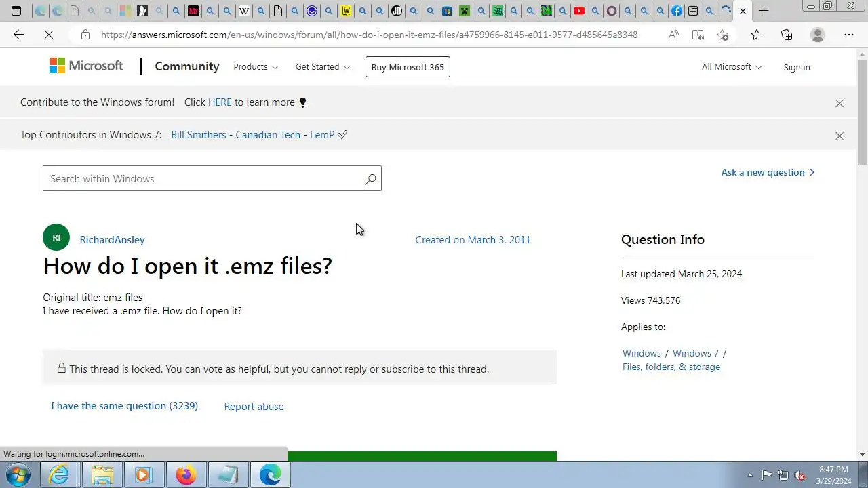Open LemP contributor profile
Screen dimensions: 868x488
click(322, 135)
